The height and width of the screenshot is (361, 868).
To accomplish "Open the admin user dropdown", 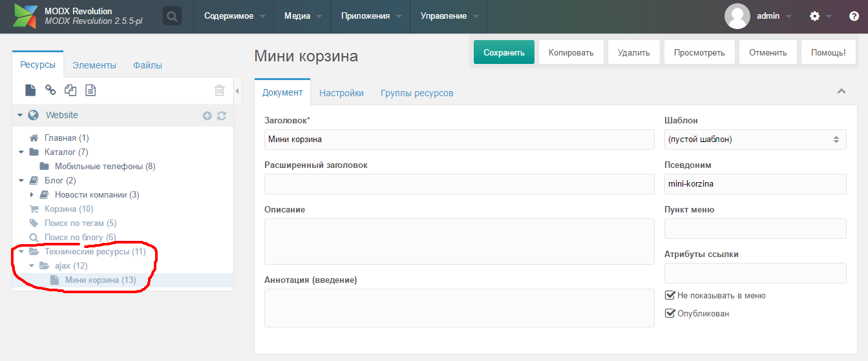I will pos(774,16).
